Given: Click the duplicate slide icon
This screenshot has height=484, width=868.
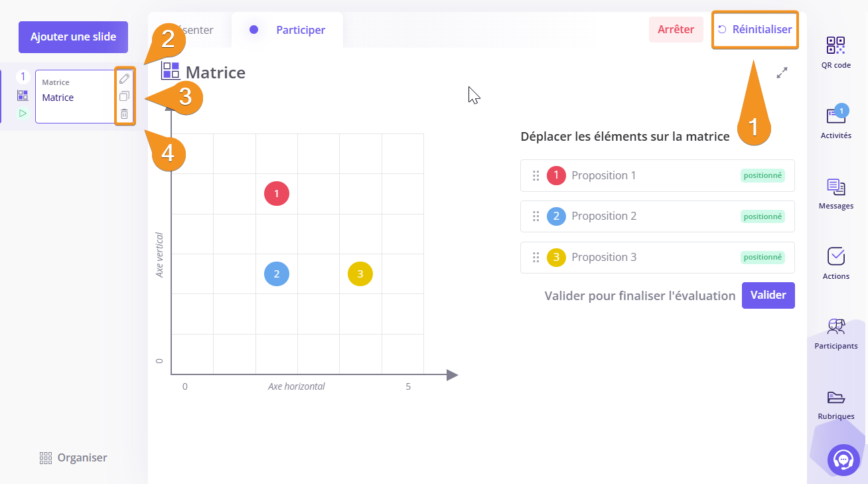Looking at the screenshot, I should point(124,96).
